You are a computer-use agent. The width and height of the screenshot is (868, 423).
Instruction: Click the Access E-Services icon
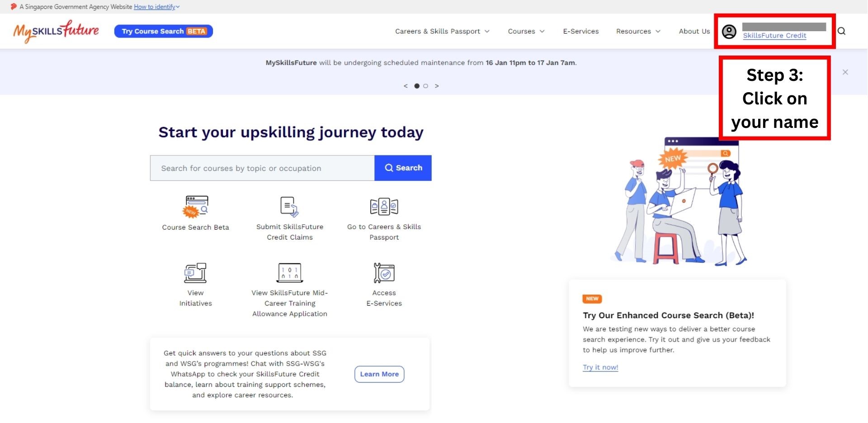click(384, 273)
